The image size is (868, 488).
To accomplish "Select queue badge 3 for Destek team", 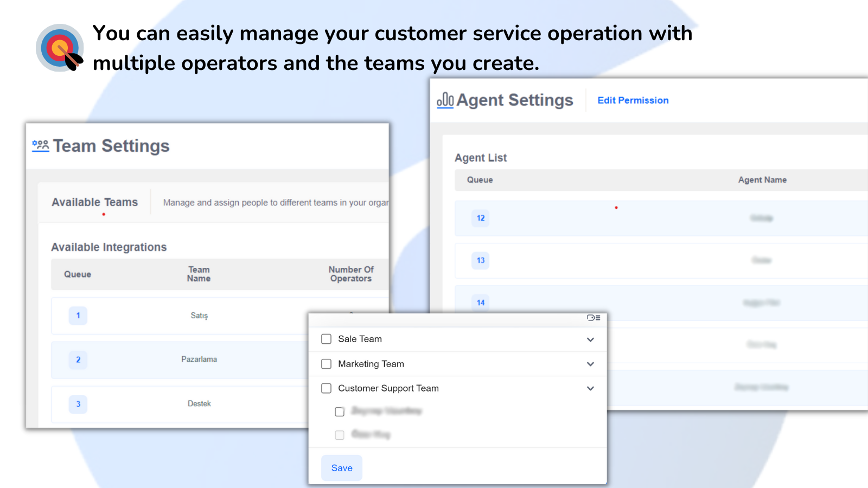I will click(78, 404).
